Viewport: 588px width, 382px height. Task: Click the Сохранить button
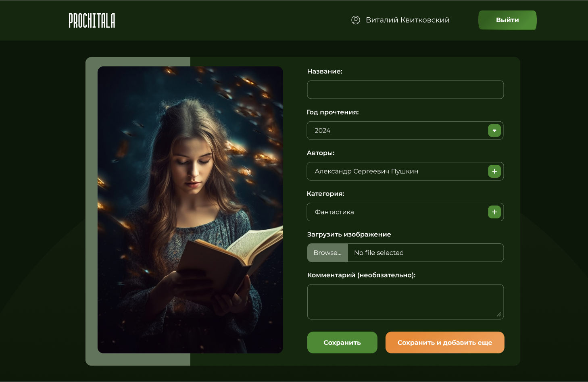coord(342,343)
